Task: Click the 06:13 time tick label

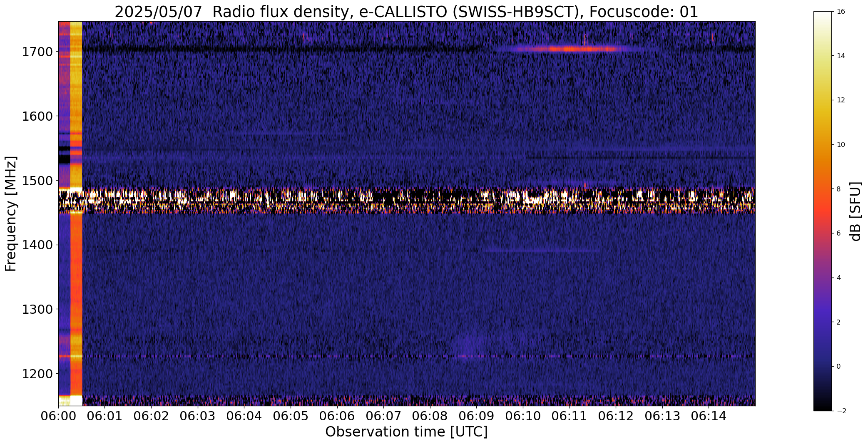Action: [663, 416]
